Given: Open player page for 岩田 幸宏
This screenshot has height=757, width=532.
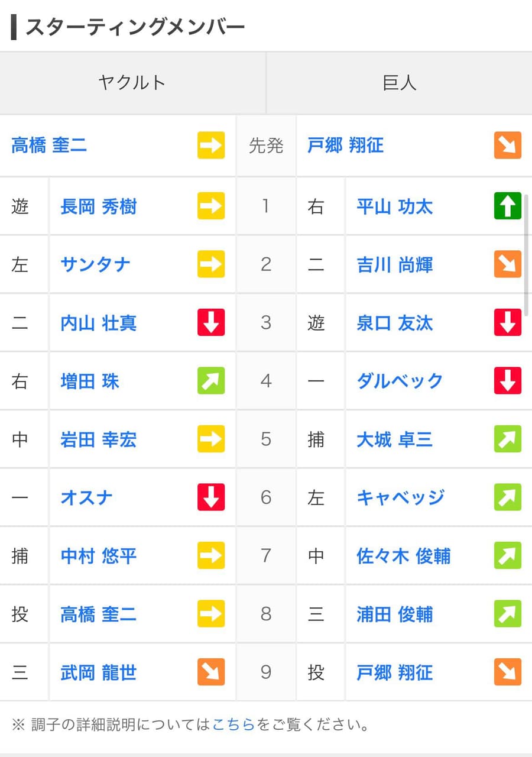Looking at the screenshot, I should tap(99, 439).
